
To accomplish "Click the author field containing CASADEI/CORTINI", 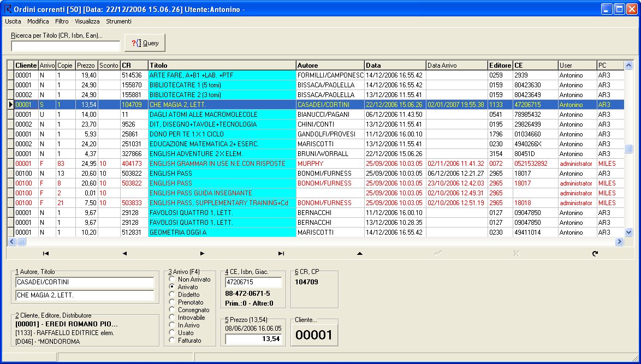I will tap(85, 282).
